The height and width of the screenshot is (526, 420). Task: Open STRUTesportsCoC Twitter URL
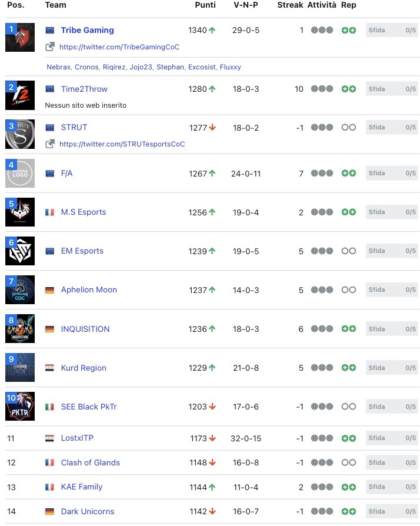(x=122, y=144)
